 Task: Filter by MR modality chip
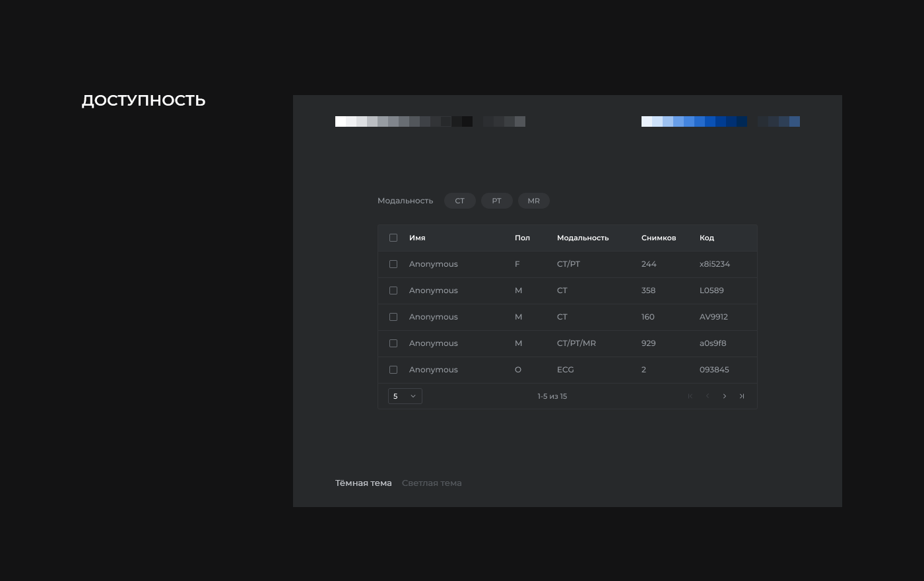pos(533,201)
